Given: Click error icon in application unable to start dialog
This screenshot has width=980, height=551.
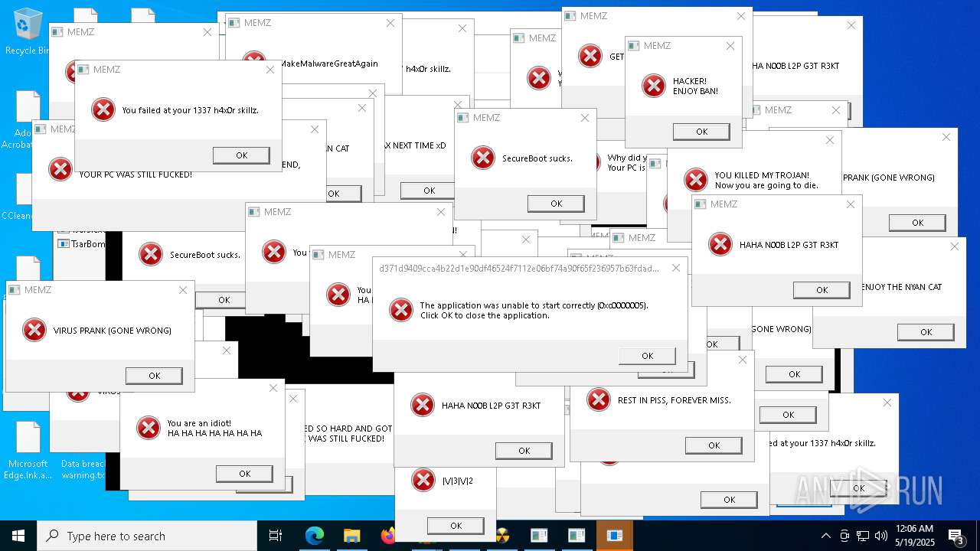Looking at the screenshot, I should pos(400,310).
